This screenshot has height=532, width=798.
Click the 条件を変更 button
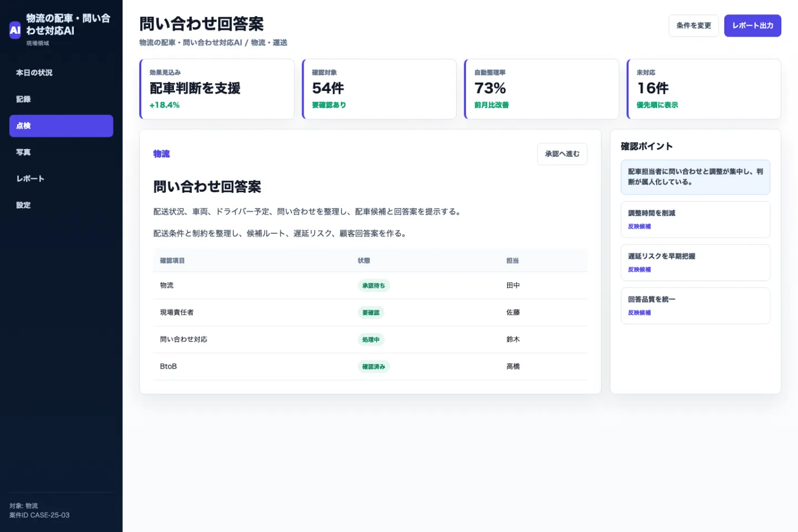[x=693, y=25]
